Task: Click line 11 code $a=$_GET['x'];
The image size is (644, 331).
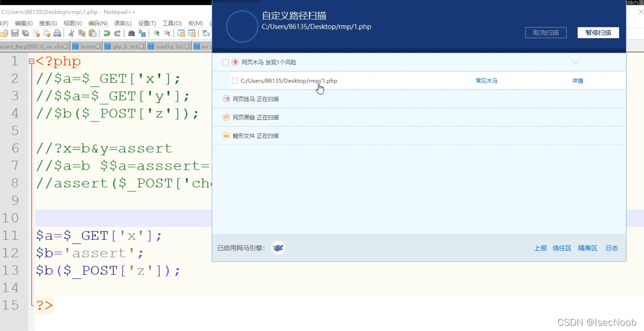Action: 99,236
